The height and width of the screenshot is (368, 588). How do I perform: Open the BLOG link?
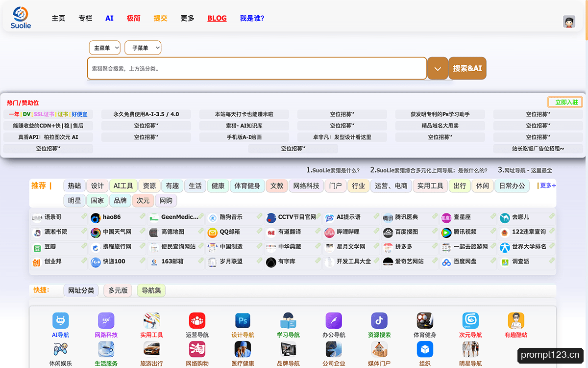coord(217,18)
